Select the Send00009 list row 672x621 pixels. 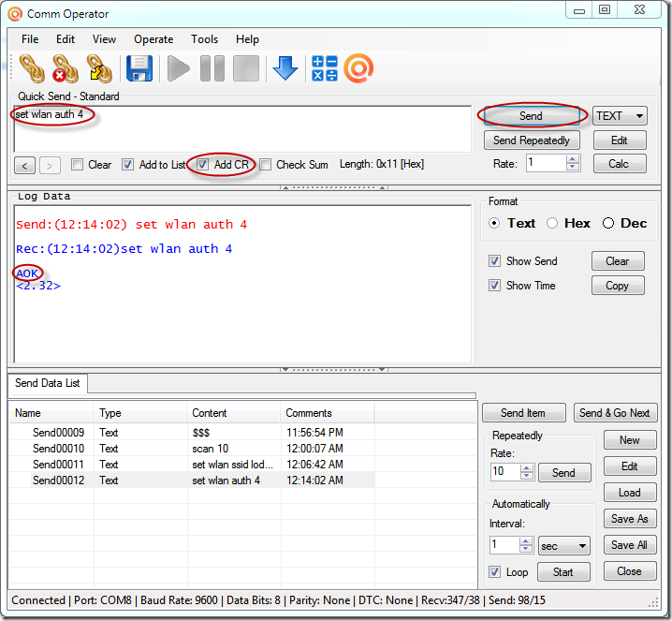192,433
